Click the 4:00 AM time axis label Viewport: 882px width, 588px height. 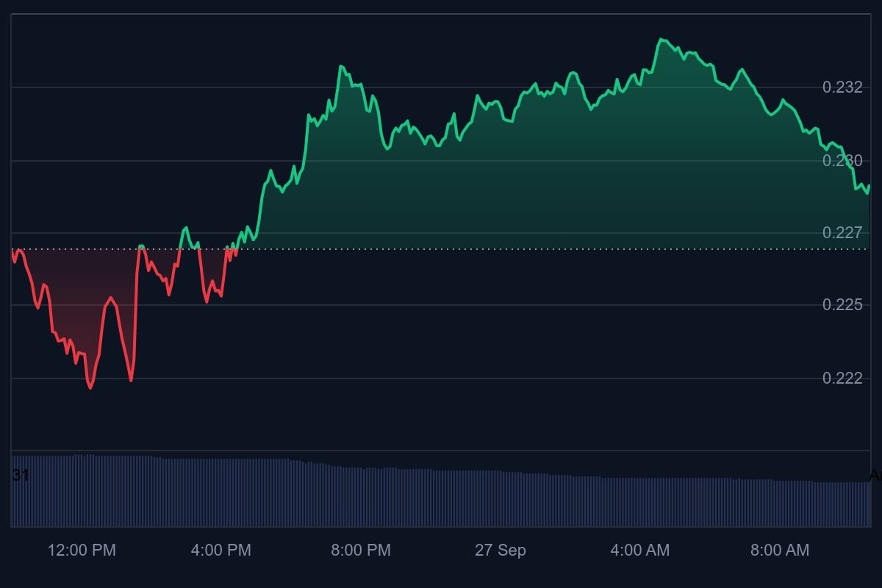[639, 550]
